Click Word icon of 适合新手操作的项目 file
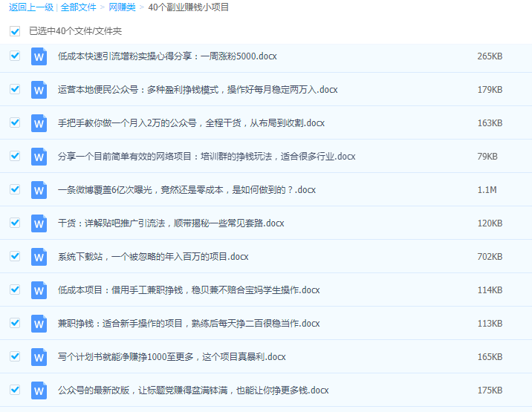 39,324
